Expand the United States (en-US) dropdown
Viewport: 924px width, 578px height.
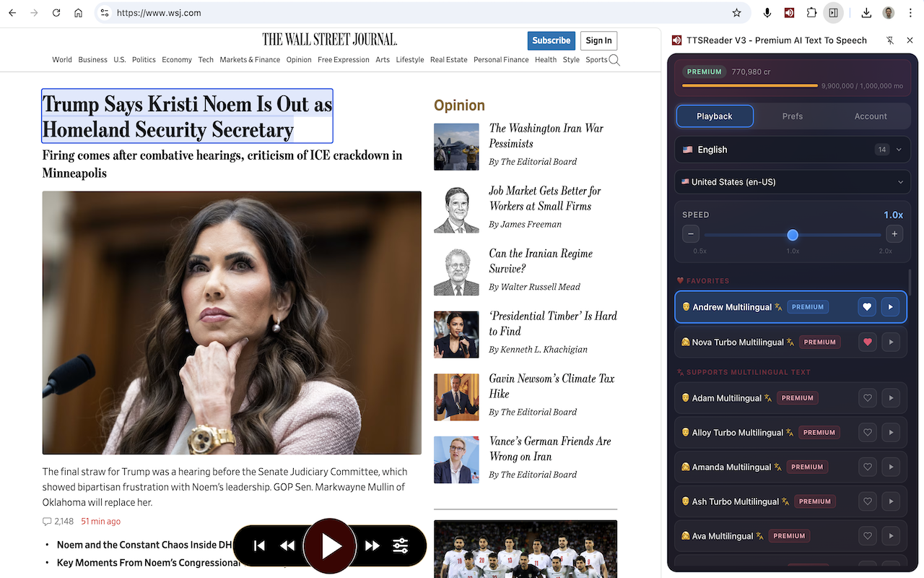point(792,181)
